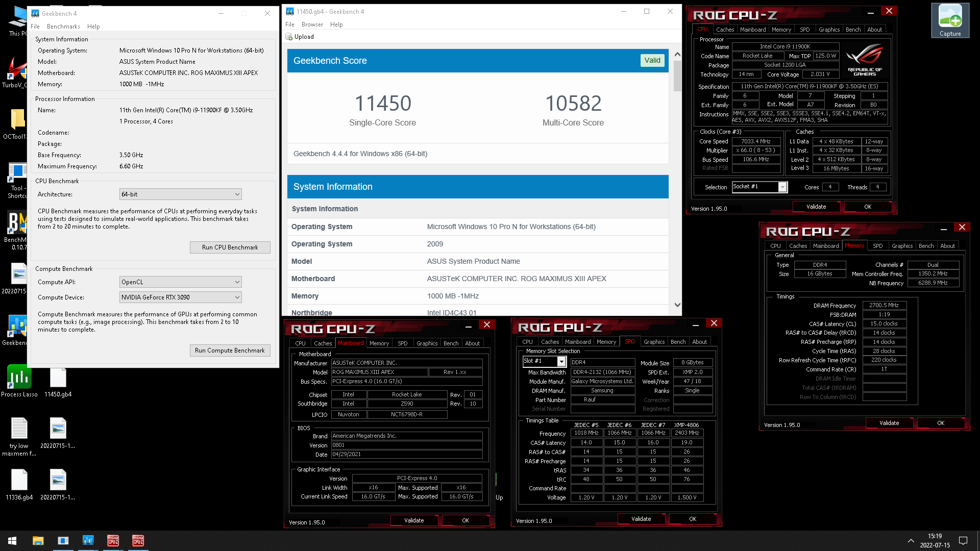The width and height of the screenshot is (980, 551).
Task: Switch to Caches tab in top CPU-Z
Action: click(x=725, y=30)
